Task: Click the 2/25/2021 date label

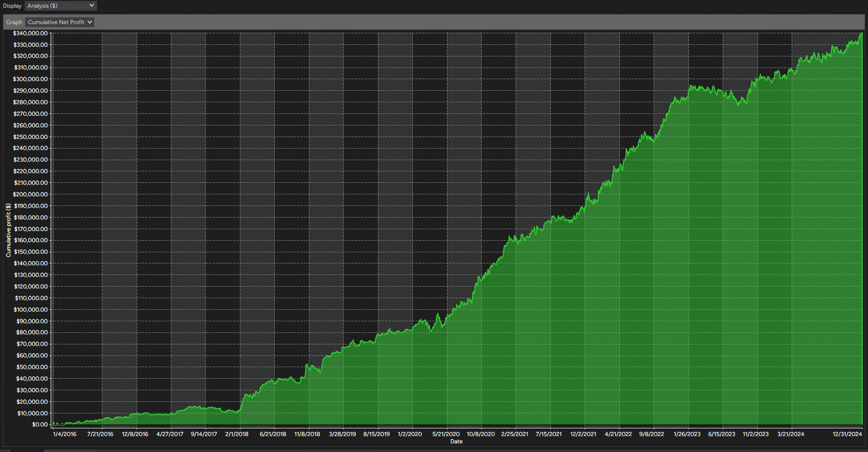Action: (515, 434)
